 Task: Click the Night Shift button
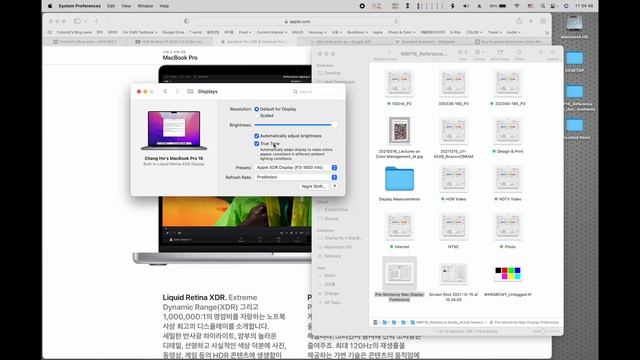(x=313, y=187)
